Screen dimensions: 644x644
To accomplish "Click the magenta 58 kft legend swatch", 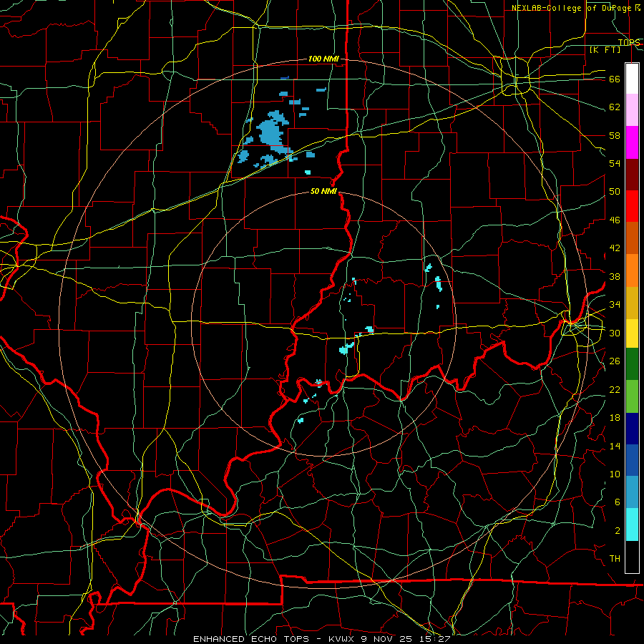I will click(x=632, y=142).
